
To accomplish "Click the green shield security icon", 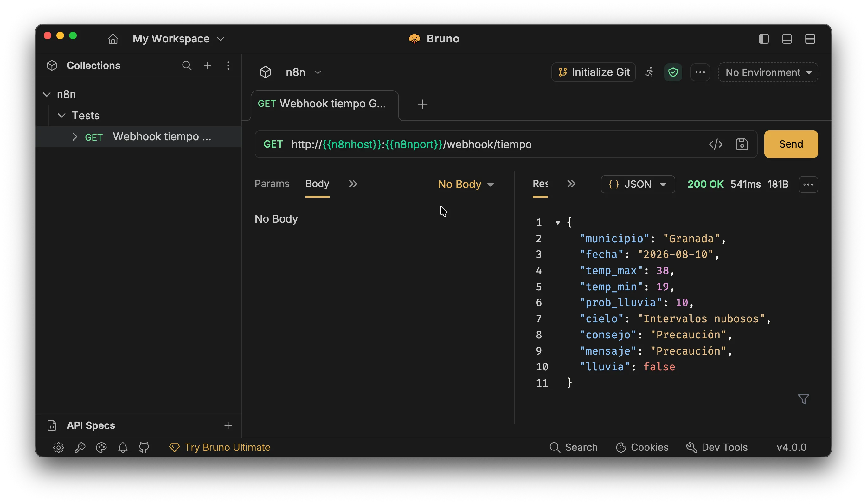I will coord(673,72).
